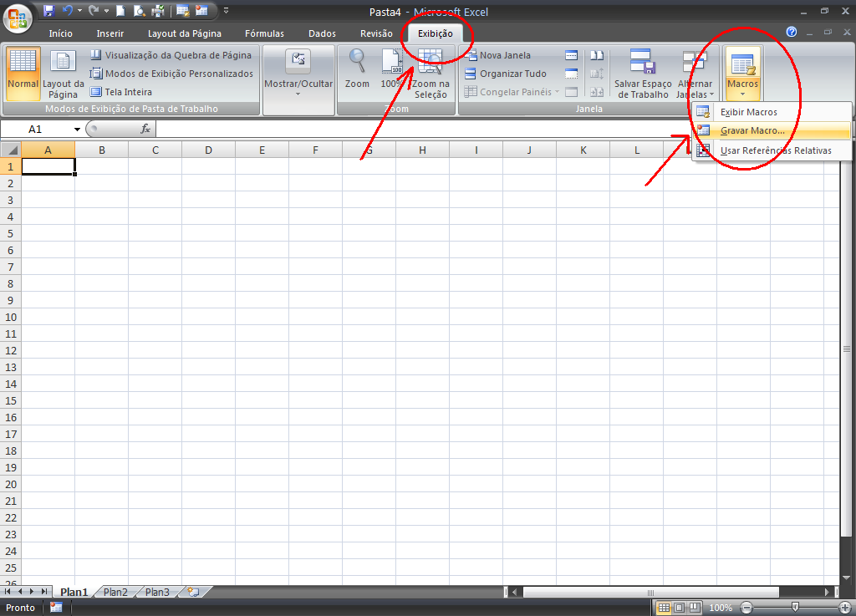Insert a new worksheet tab icon

[194, 592]
